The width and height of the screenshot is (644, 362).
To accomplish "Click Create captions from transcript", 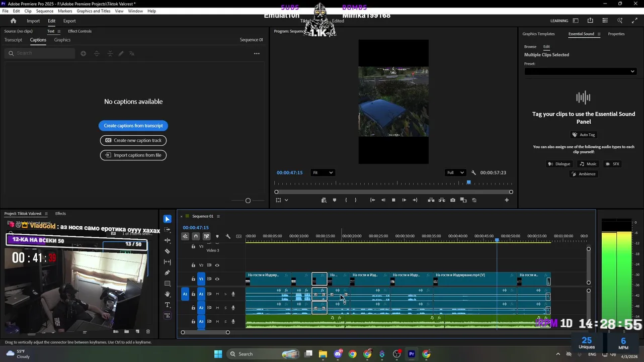I will click(x=133, y=126).
